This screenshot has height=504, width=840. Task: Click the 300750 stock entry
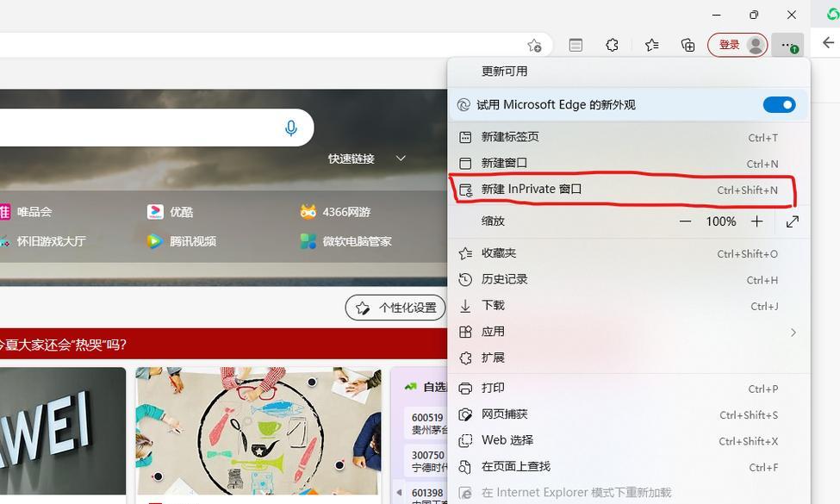pyautogui.click(x=427, y=461)
